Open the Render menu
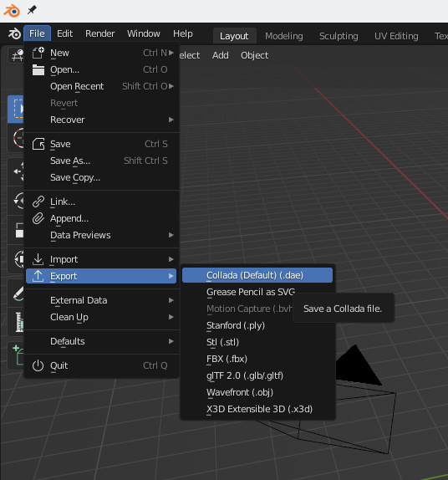 click(x=99, y=33)
